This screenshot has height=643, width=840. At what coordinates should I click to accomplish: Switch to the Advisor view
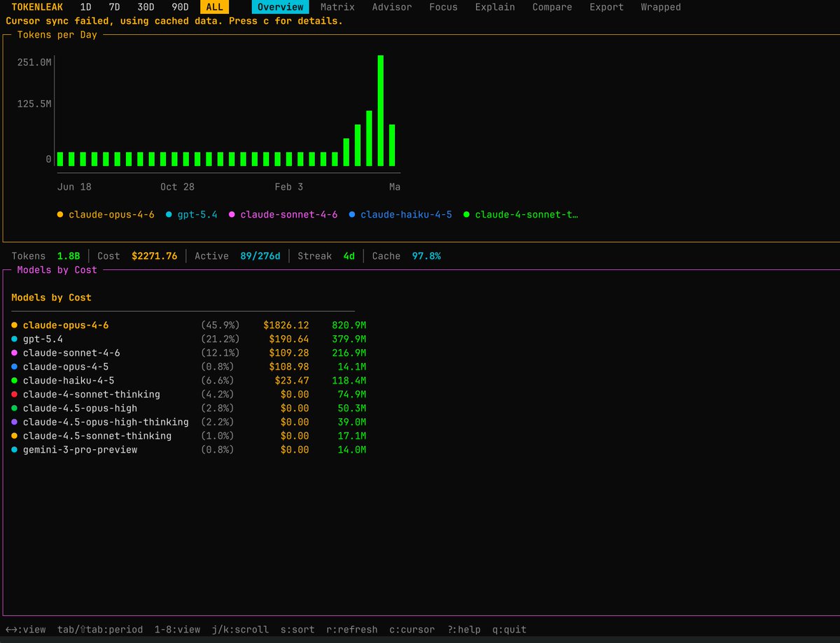point(392,7)
